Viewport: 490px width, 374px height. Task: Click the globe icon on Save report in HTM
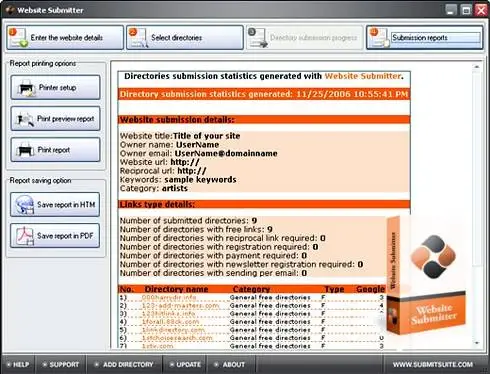coord(25,205)
